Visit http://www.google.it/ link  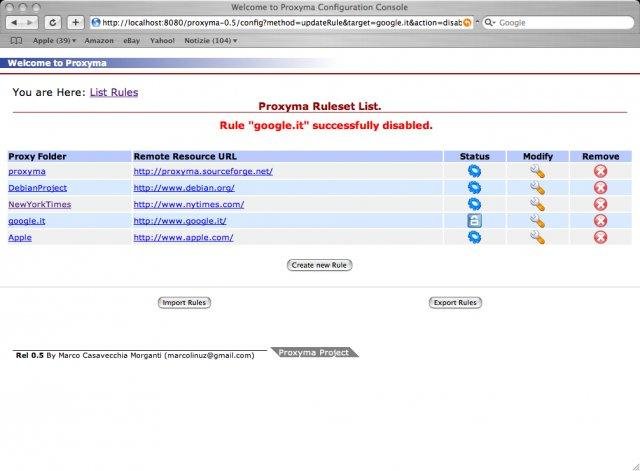tap(180, 221)
